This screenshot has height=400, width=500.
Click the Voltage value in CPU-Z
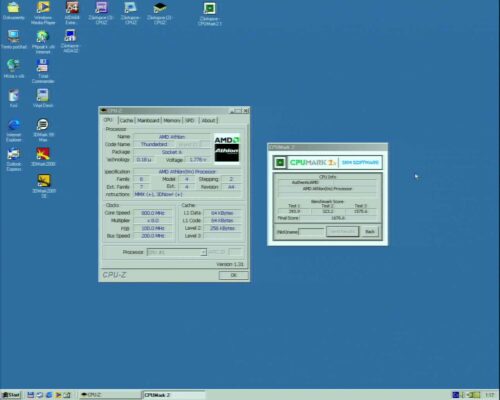click(x=198, y=160)
